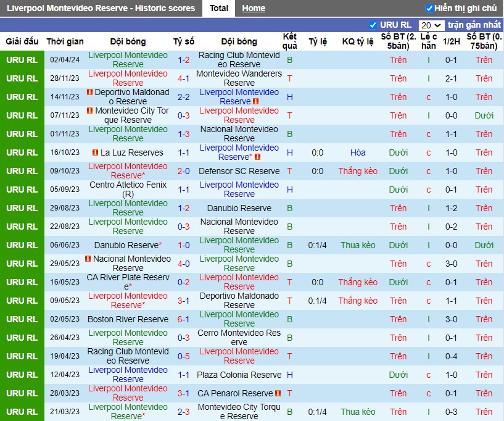
Task: Click result letter T on 28/03/23
Action: coord(289,393)
